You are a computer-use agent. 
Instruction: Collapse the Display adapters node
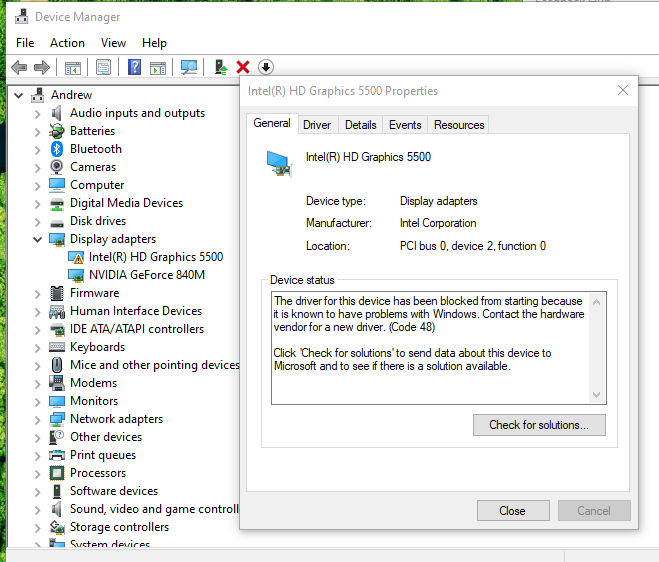(x=37, y=239)
